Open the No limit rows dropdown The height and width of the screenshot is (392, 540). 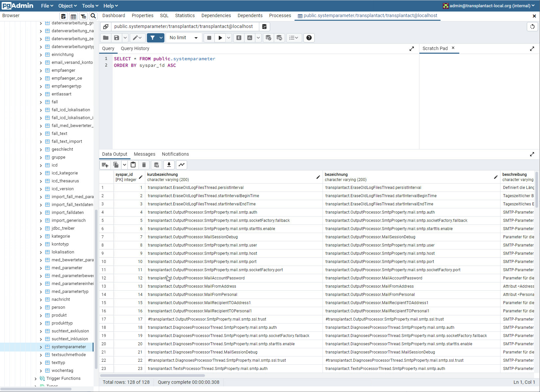[184, 38]
